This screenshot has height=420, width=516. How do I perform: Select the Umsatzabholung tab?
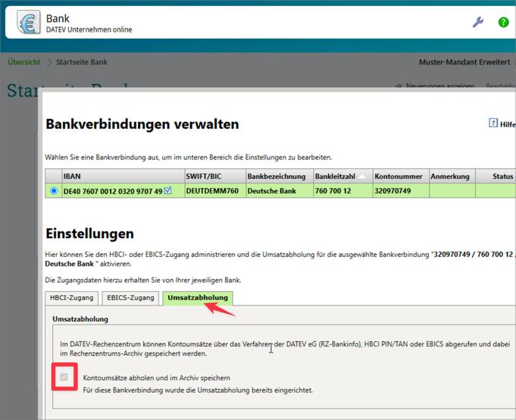point(198,298)
